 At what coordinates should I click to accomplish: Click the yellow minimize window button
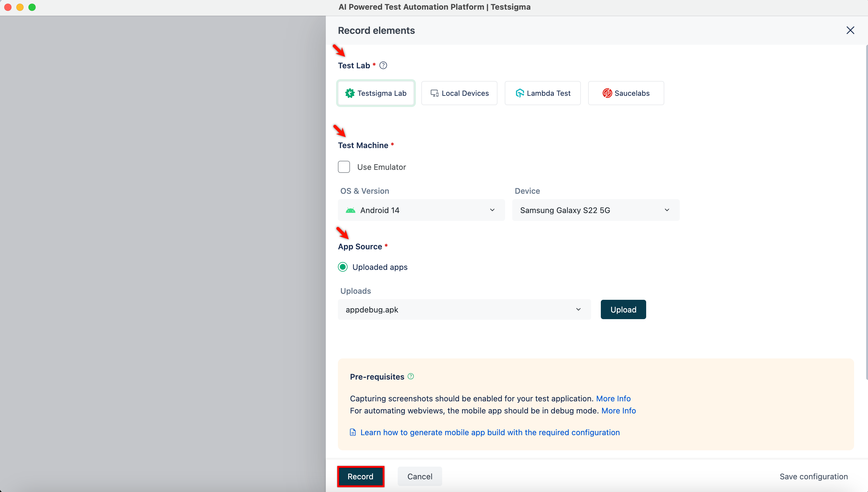tap(20, 7)
